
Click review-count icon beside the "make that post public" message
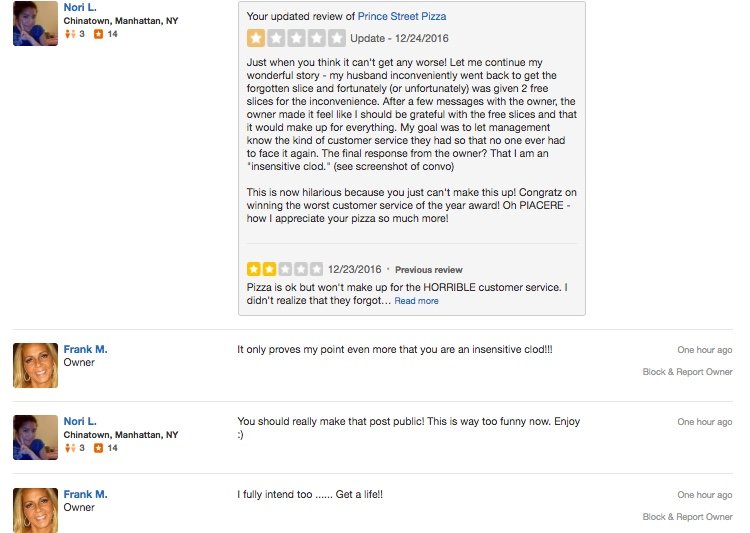(98, 449)
